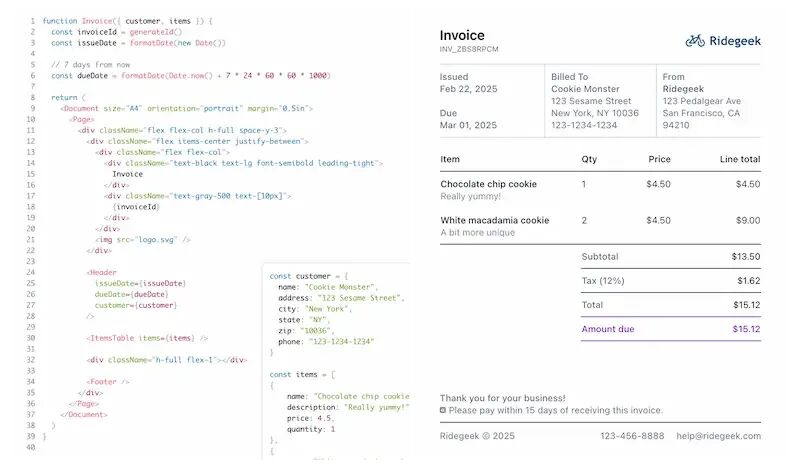Click the Invoice heading in the preview
Viewport: 800px width, 468px height.
(462, 35)
